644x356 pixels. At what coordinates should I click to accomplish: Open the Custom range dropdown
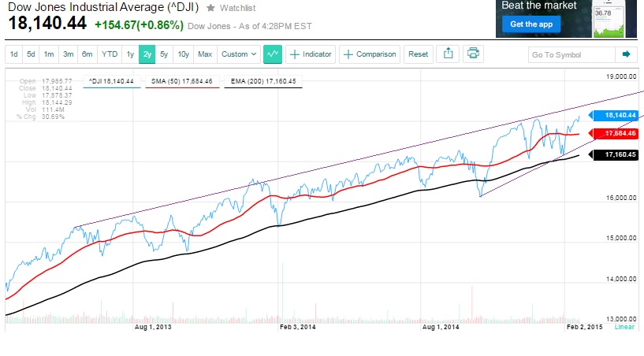(x=239, y=54)
